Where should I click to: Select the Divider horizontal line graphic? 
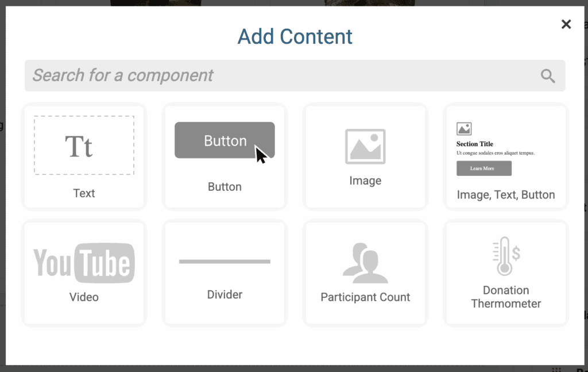click(225, 261)
